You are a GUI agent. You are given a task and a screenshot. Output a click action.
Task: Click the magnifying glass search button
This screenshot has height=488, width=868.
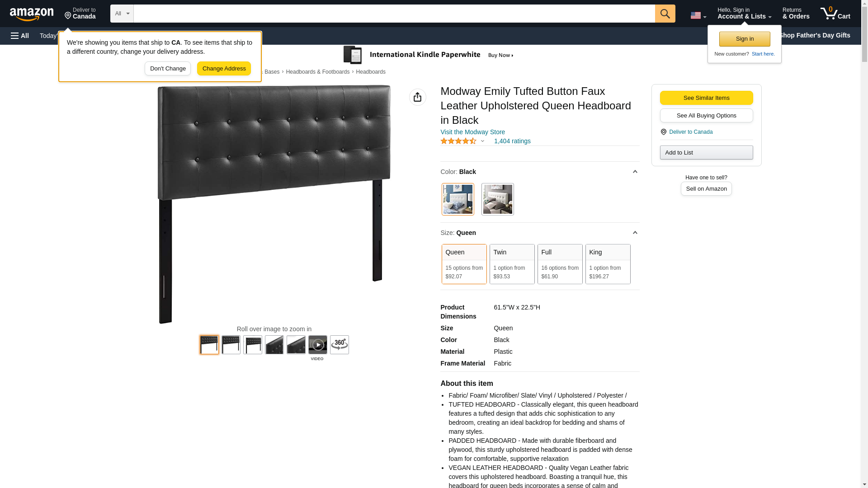click(x=665, y=14)
